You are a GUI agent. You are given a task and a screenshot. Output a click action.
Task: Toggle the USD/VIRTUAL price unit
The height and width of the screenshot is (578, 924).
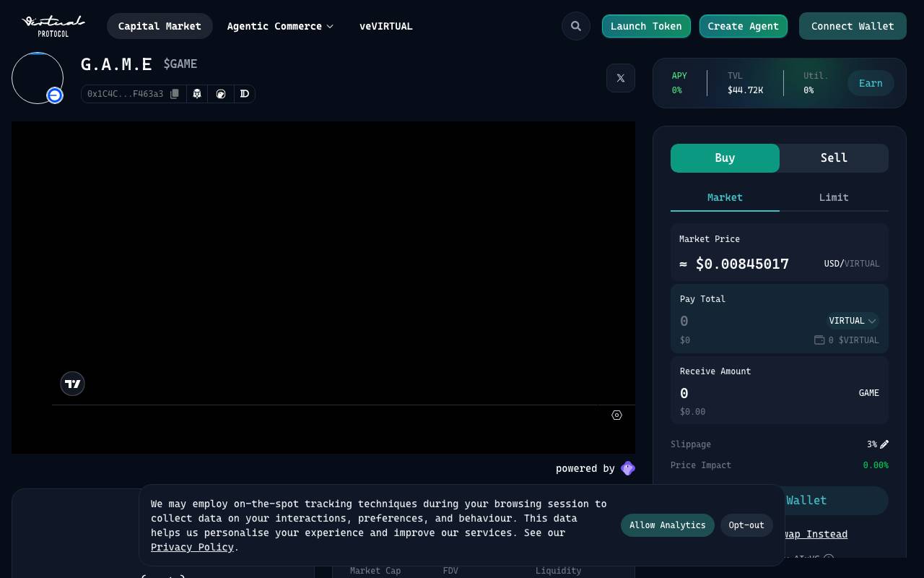click(852, 264)
